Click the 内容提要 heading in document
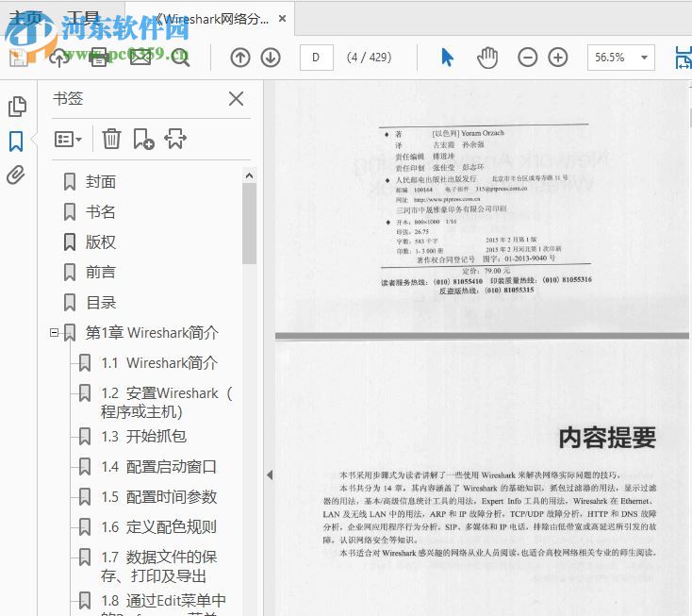This screenshot has height=616, width=692. tap(607, 438)
